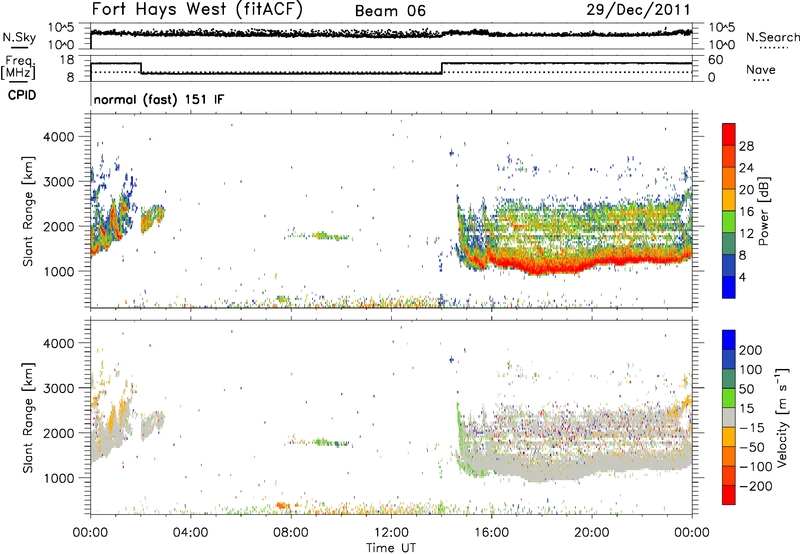Click the Velocity panel 'Slant Range [km]' label
The height and width of the screenshot is (554, 800).
[28, 418]
